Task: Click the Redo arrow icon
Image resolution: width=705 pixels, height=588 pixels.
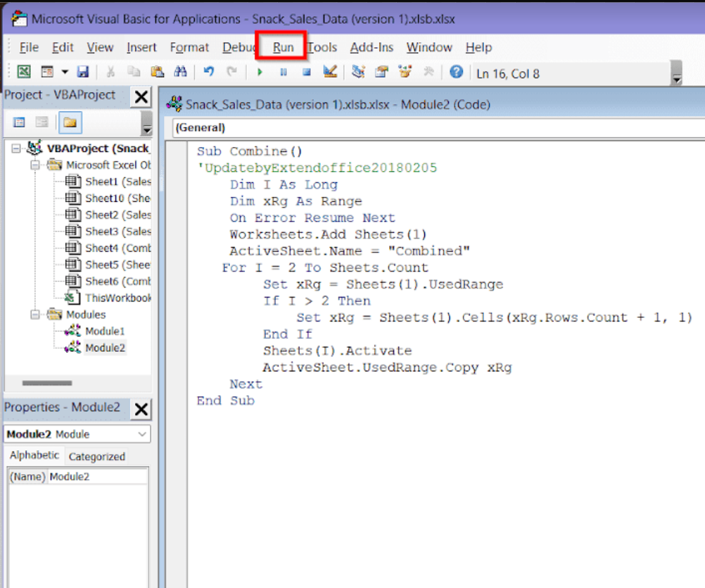Action: (x=231, y=72)
